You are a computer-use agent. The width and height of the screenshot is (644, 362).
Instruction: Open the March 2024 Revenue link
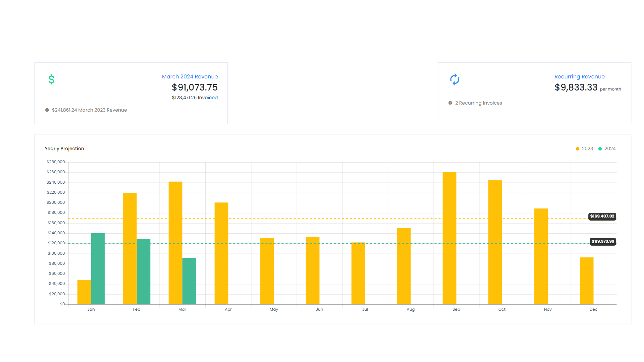click(190, 76)
